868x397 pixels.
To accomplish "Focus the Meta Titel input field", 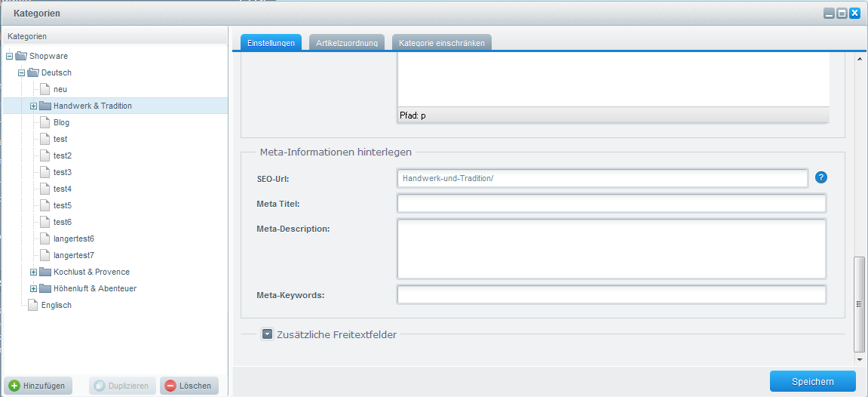I will point(611,204).
